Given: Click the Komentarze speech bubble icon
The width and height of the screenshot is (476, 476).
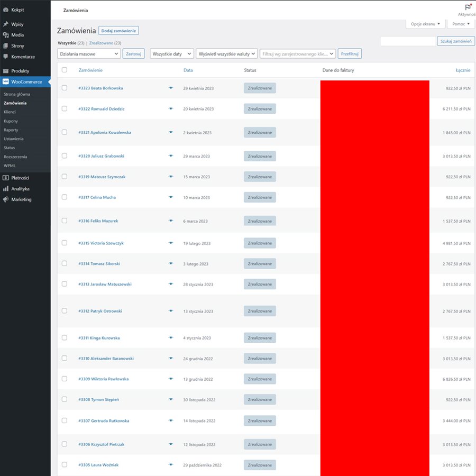Looking at the screenshot, I should click(x=6, y=57).
